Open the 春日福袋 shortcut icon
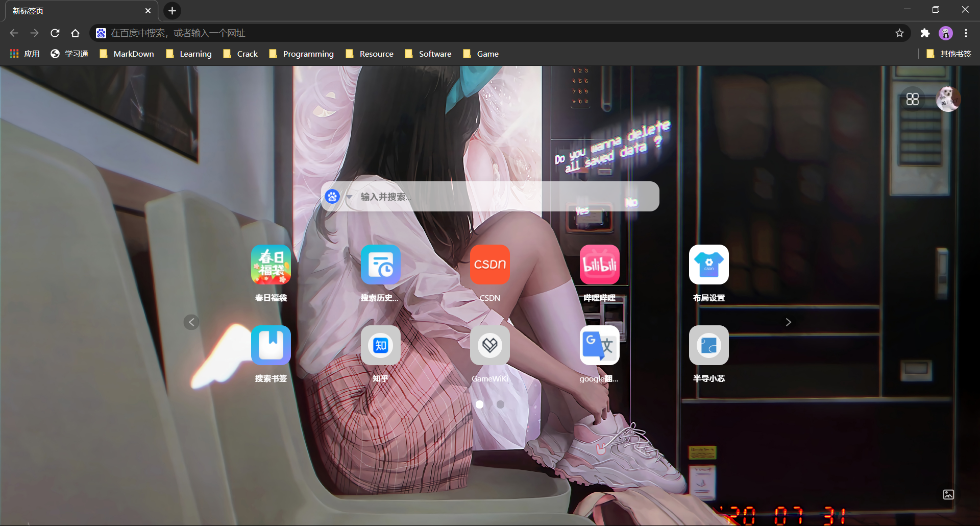Image resolution: width=980 pixels, height=526 pixels. 271,265
